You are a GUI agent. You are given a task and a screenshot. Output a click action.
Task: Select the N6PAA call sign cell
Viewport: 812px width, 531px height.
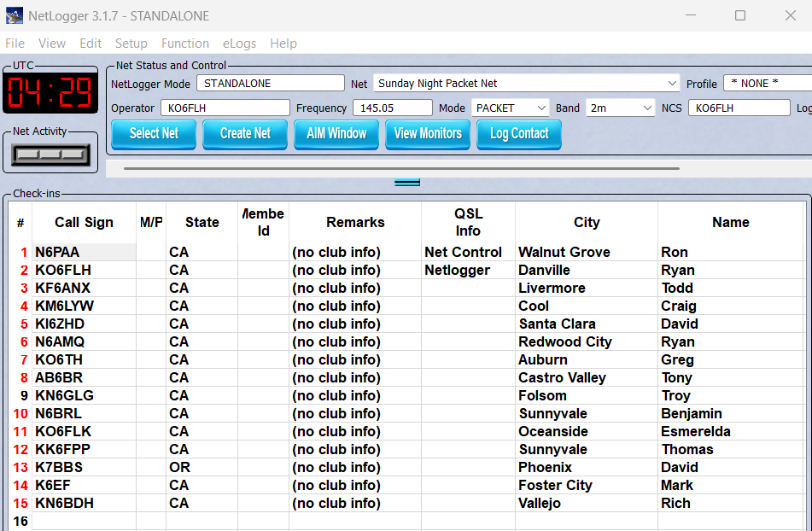[x=84, y=253]
